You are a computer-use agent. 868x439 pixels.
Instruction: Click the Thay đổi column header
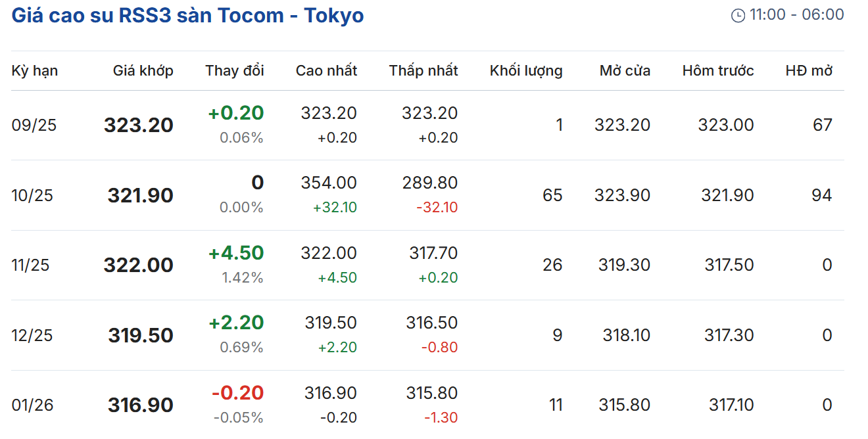click(234, 71)
